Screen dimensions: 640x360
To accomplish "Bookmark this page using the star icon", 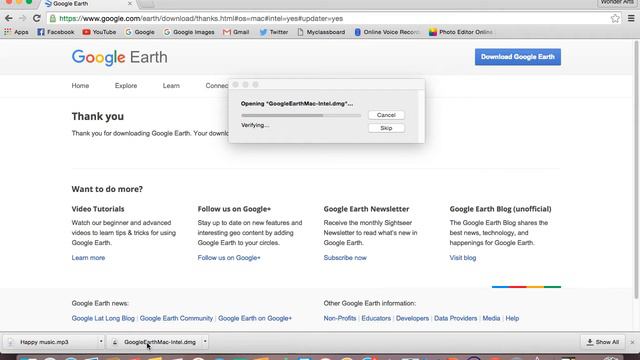I will 615,18.
